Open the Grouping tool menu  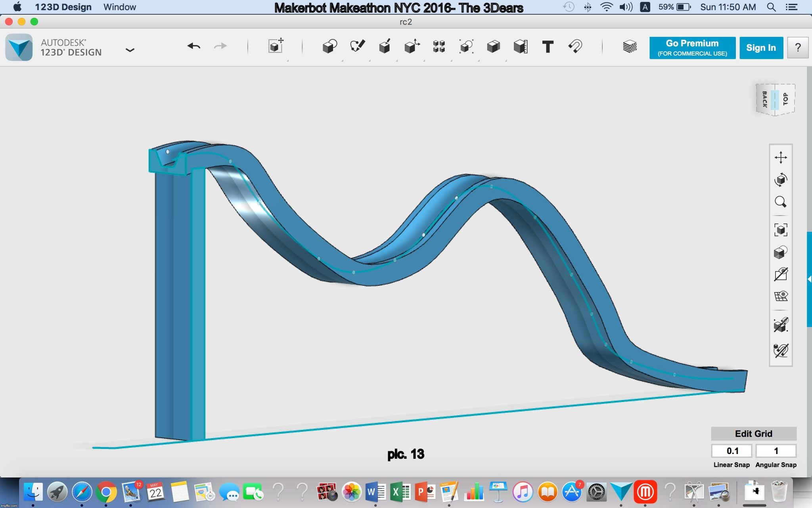[x=466, y=46]
